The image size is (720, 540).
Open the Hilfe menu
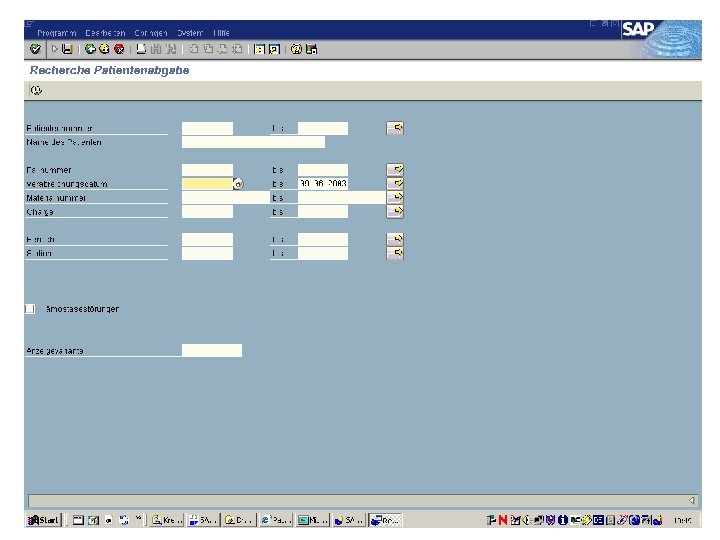[221, 33]
